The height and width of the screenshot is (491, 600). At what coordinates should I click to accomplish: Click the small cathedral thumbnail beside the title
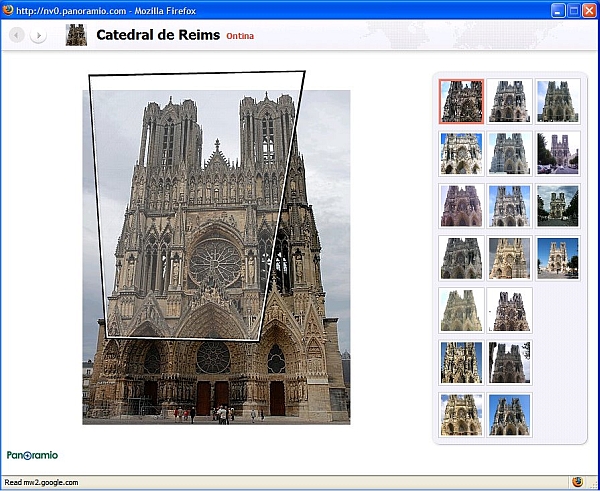(76, 35)
